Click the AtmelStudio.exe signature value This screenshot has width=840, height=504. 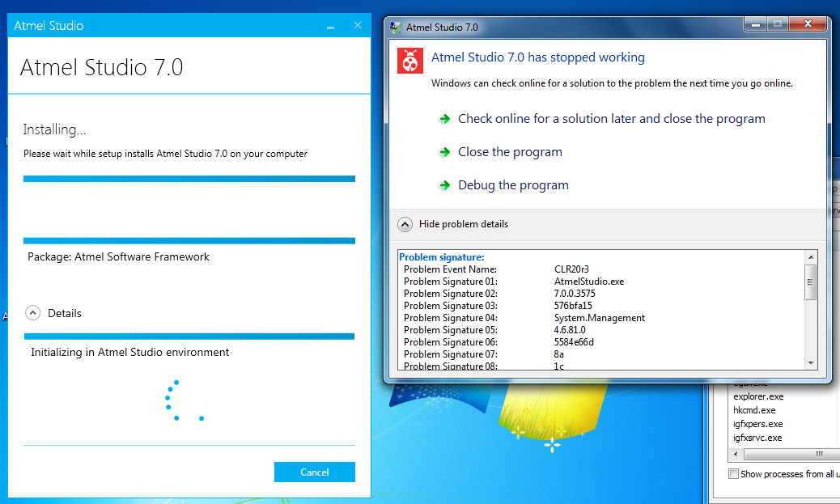coord(589,282)
